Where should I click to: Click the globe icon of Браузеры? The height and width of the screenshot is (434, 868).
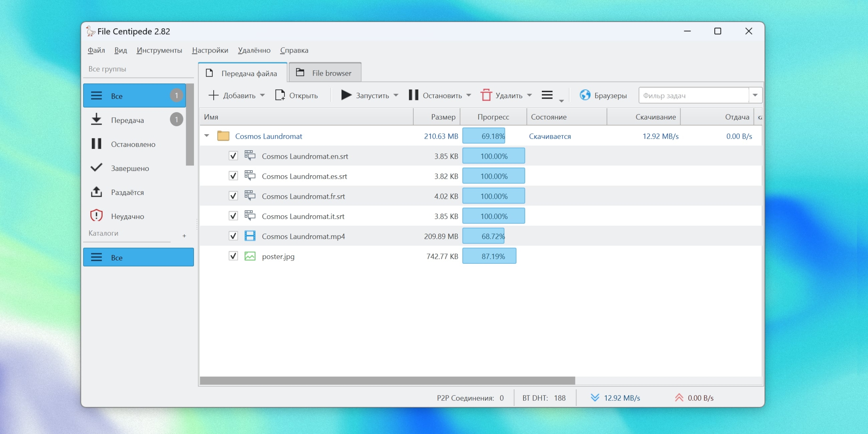click(x=585, y=95)
